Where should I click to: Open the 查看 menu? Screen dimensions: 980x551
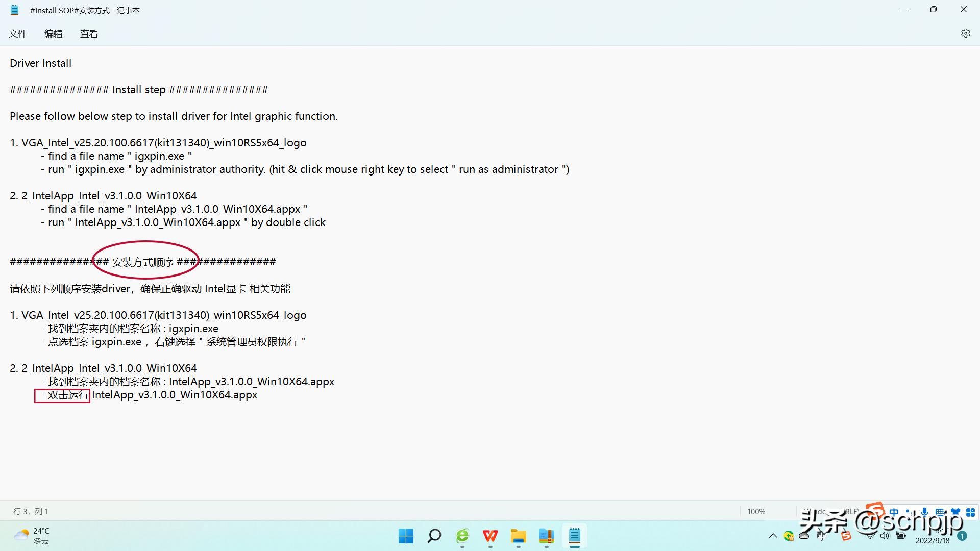tap(89, 34)
